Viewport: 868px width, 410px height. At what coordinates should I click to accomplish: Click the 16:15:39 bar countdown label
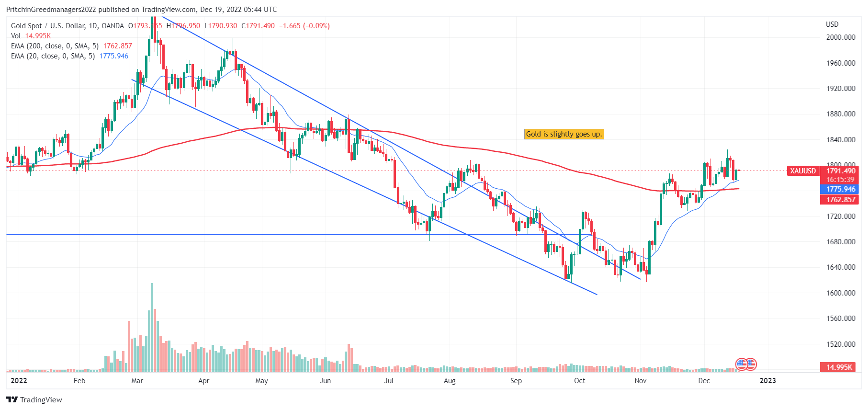coord(840,180)
